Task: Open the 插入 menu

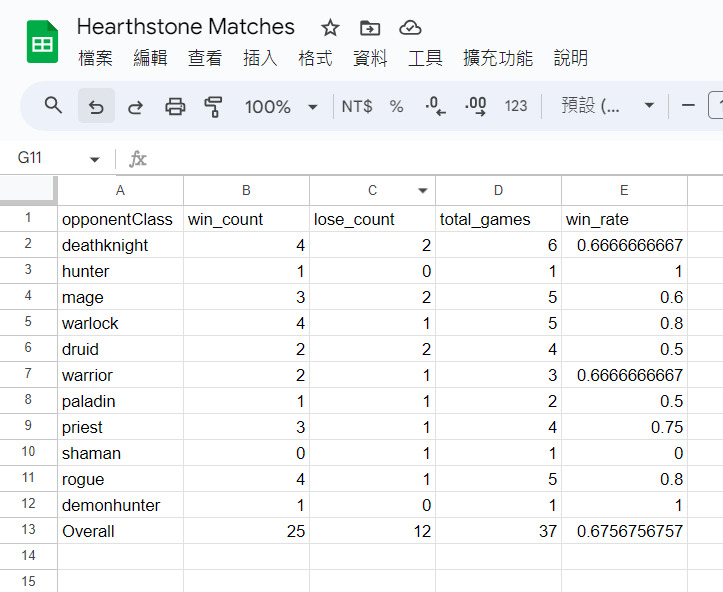Action: pos(261,59)
